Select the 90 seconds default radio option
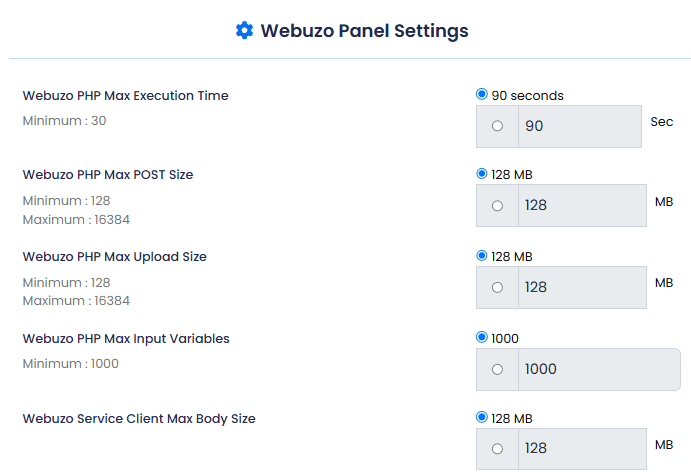This screenshot has width=691, height=473. pos(482,94)
